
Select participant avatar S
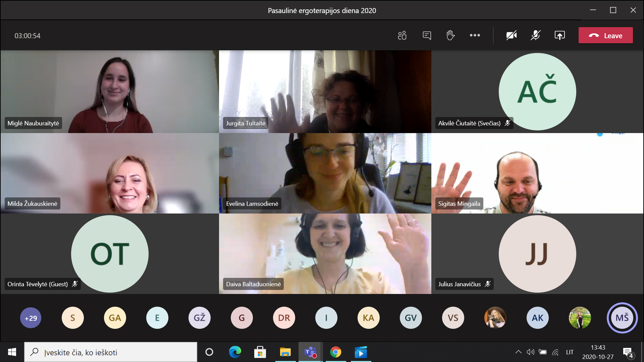(73, 318)
